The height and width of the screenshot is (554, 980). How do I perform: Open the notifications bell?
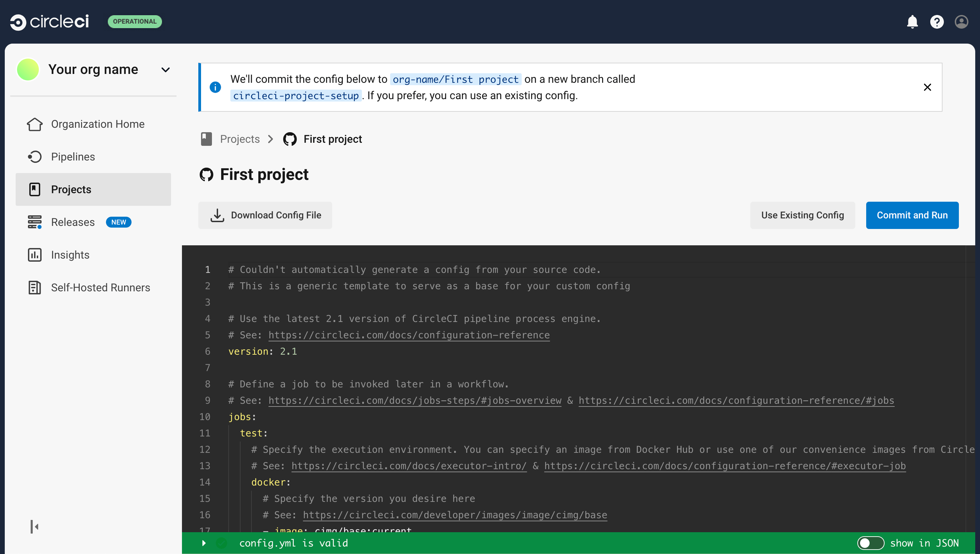pyautogui.click(x=912, y=22)
